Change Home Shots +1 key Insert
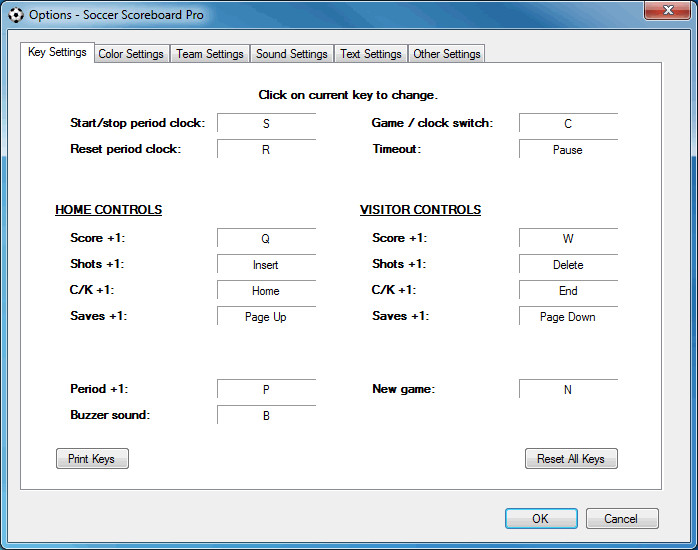Viewport: 698px width, 550px height. click(266, 264)
